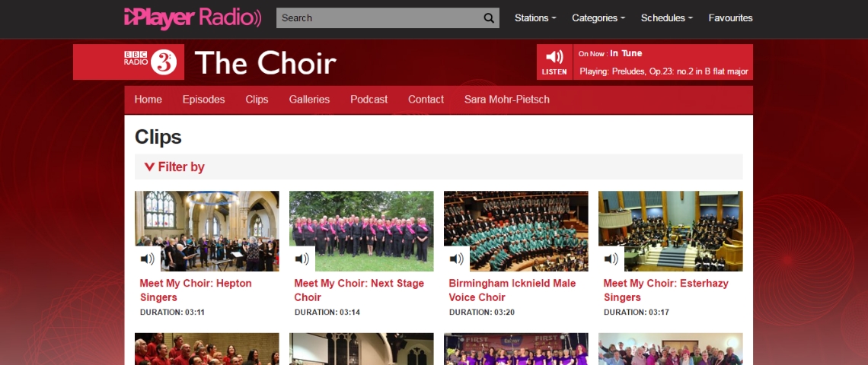Click the Clips page heading
868x365 pixels.
pyautogui.click(x=158, y=137)
